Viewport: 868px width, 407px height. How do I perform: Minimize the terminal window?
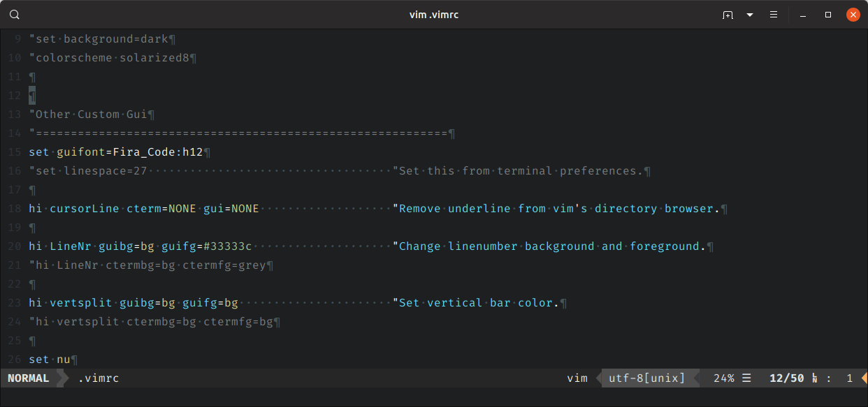[x=804, y=15]
